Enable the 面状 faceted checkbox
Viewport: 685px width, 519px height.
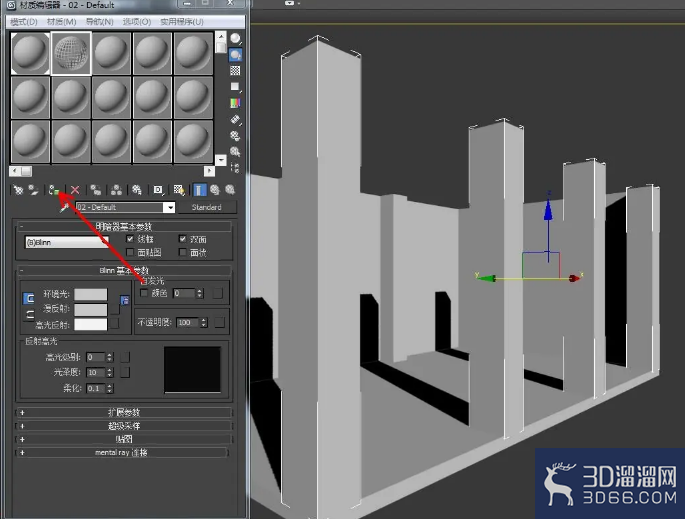[183, 252]
